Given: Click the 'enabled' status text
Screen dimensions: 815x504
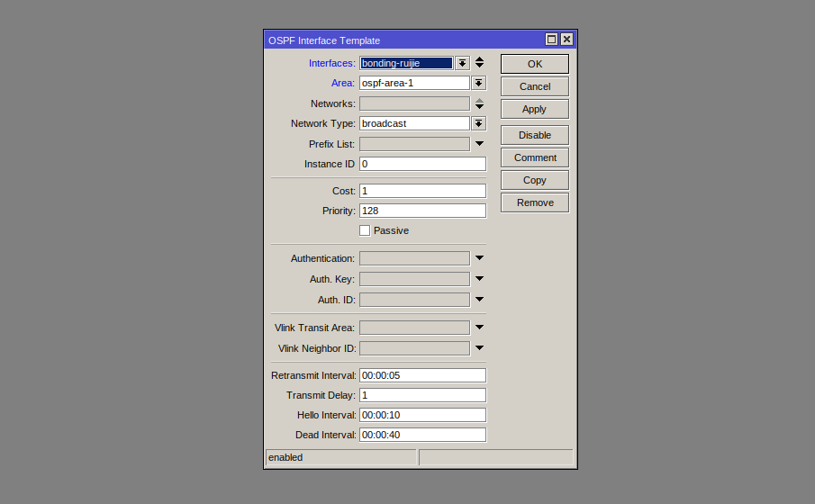Looking at the screenshot, I should 285,457.
